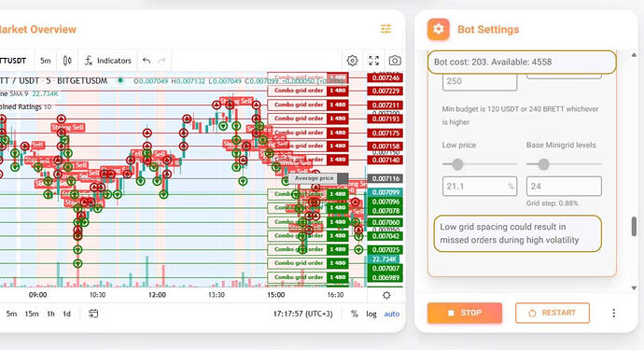Image resolution: width=644 pixels, height=350 pixels.
Task: Switch to 1d range at bottom
Action: [x=66, y=314]
